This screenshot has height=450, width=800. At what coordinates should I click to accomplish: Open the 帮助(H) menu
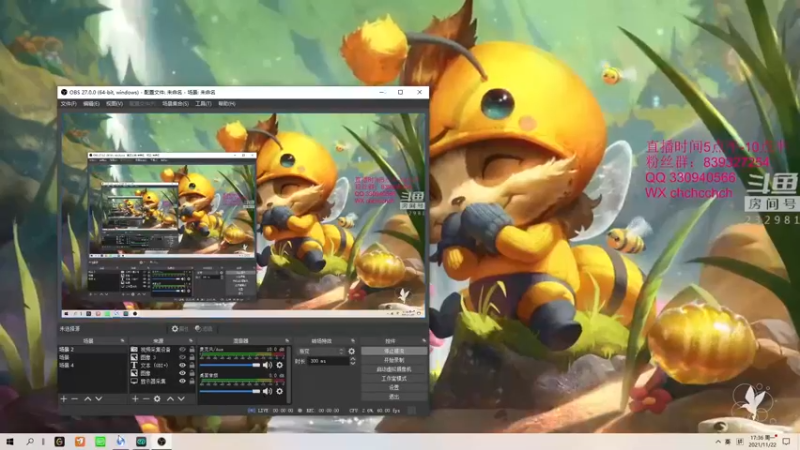tap(227, 104)
